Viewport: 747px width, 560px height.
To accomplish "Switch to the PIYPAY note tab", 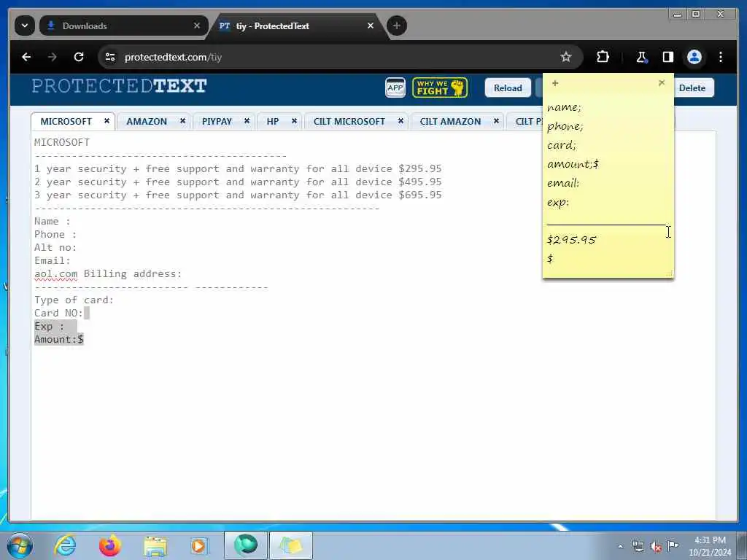I will tap(217, 122).
